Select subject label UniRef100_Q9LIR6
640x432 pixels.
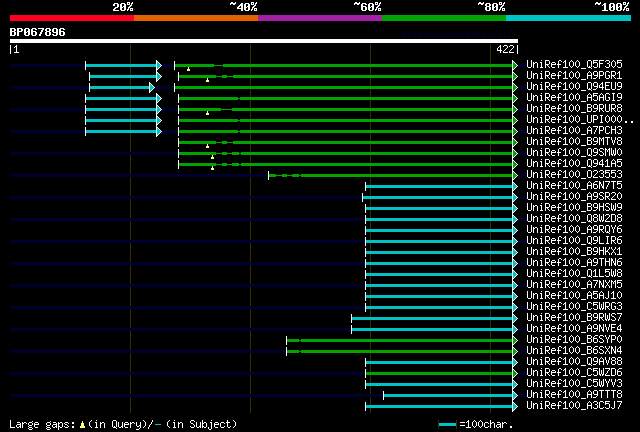[x=574, y=240]
